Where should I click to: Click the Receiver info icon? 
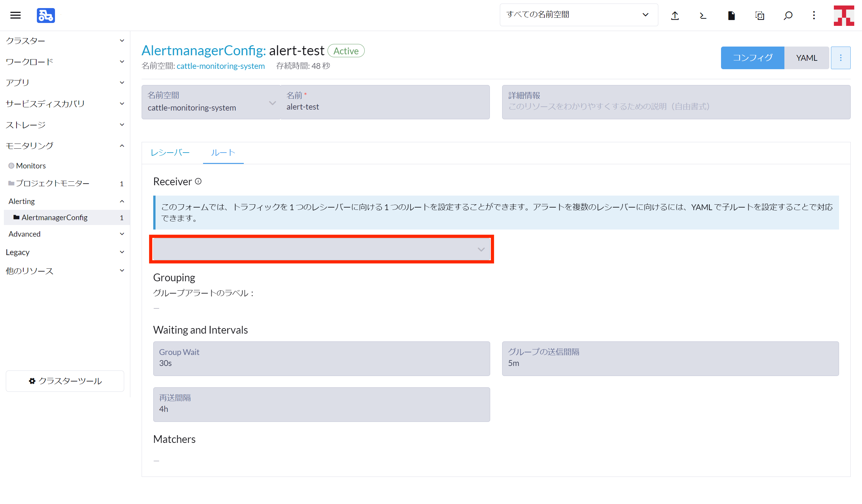point(198,181)
